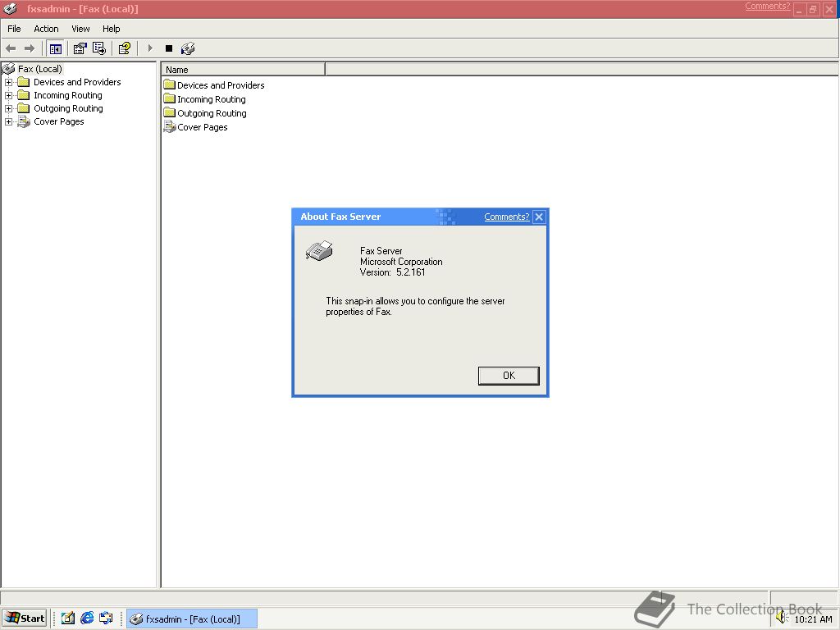Expand the Incoming Routing tree node
The width and height of the screenshot is (840, 630).
coord(8,95)
